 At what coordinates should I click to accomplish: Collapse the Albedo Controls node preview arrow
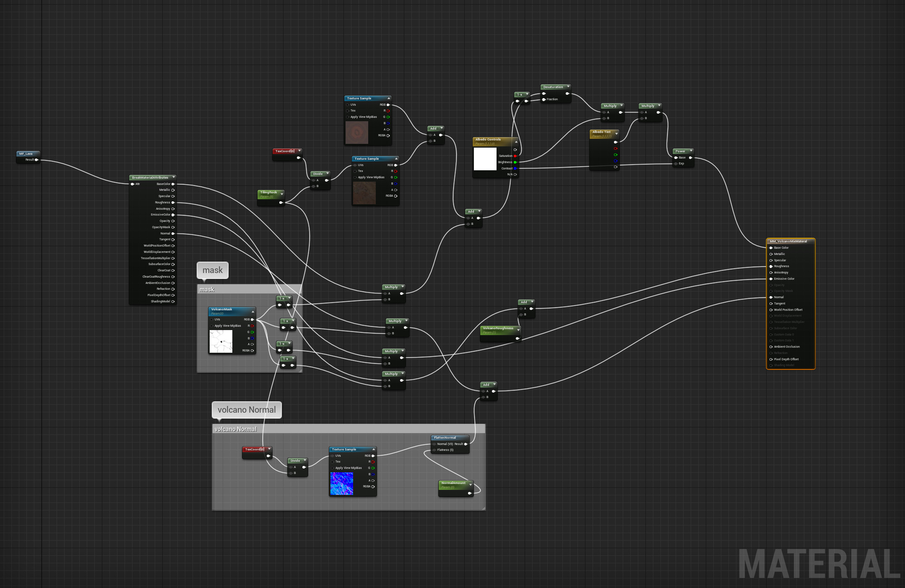click(x=516, y=141)
